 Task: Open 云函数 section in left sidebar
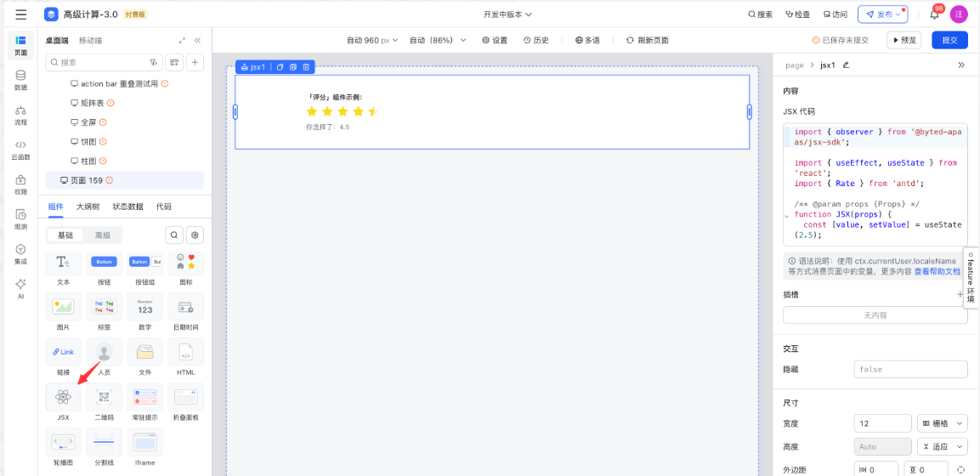tap(20, 150)
